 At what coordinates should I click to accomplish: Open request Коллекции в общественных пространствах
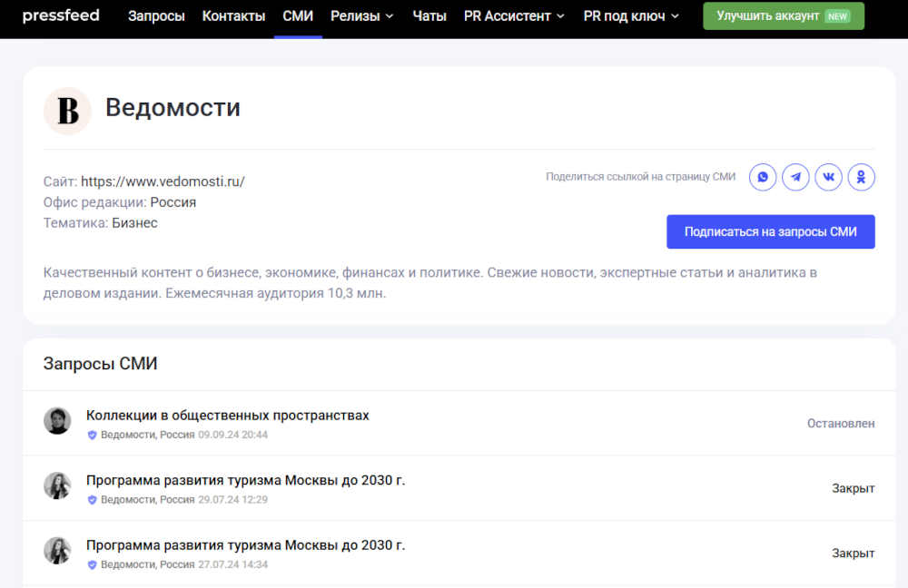click(228, 416)
